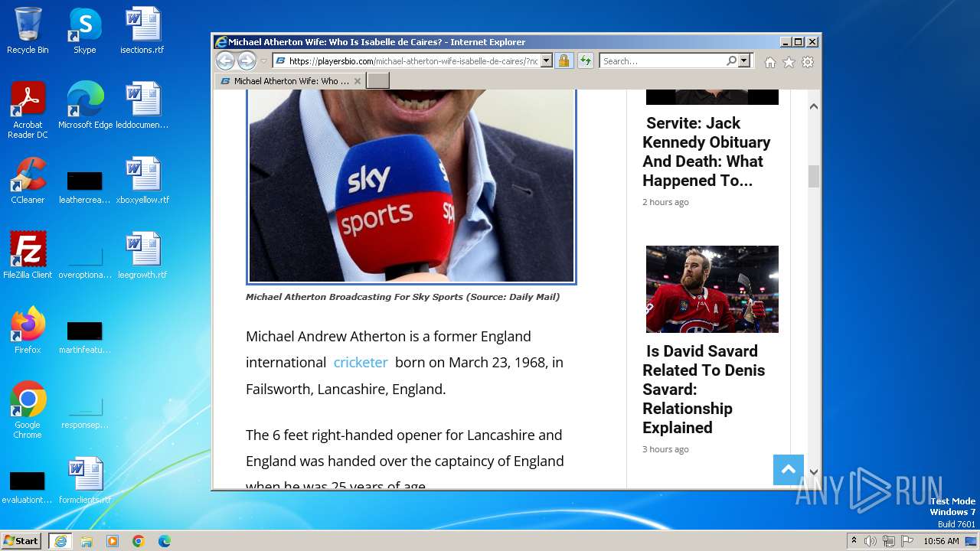This screenshot has height=551, width=980.
Task: Click the Action Center flag icon
Action: (x=907, y=541)
